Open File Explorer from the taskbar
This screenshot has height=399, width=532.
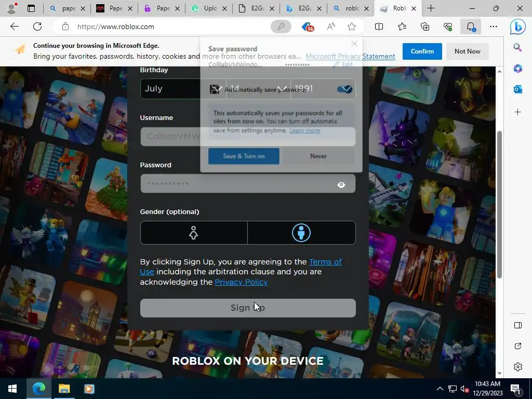tap(64, 389)
